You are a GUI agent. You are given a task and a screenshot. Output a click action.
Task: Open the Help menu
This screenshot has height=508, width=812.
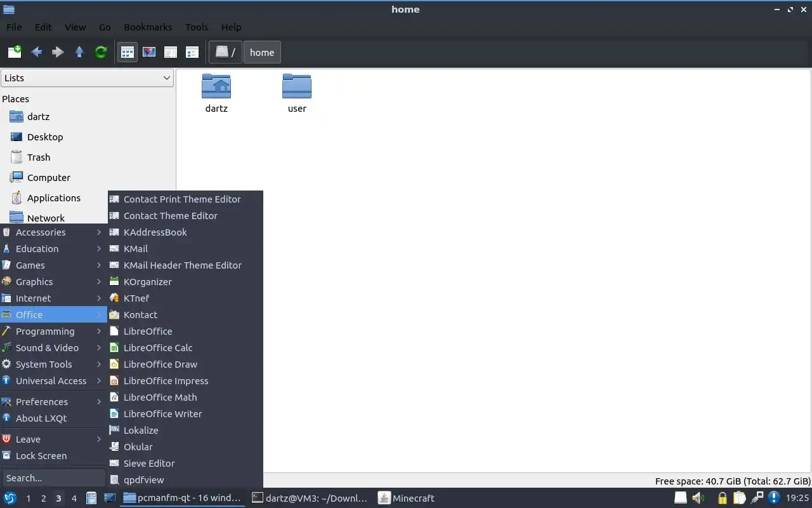(231, 27)
